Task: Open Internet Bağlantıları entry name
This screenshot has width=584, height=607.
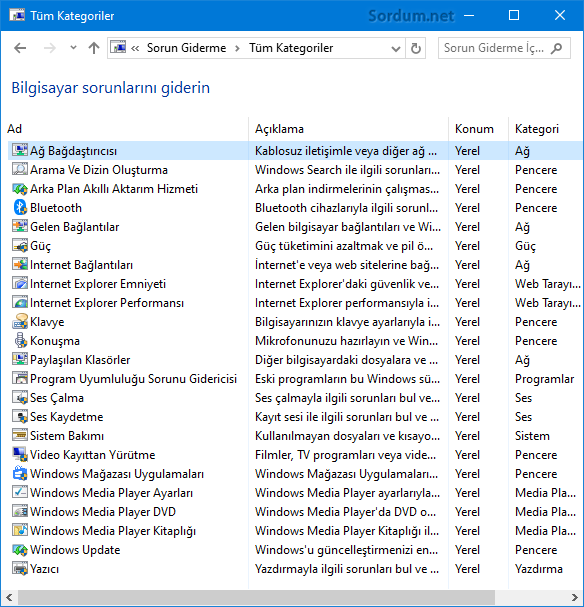Action: (x=81, y=265)
